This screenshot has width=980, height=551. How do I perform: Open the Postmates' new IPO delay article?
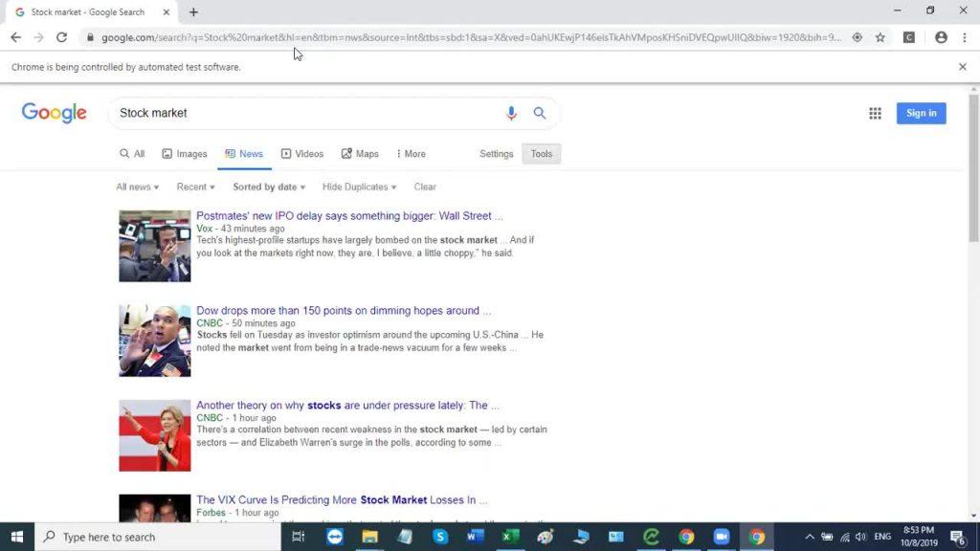(x=349, y=215)
